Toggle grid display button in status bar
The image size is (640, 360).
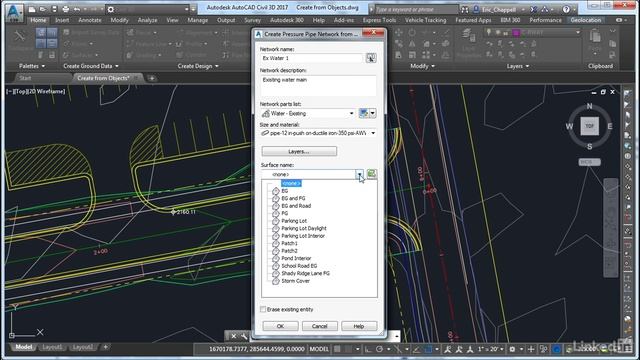(337, 349)
